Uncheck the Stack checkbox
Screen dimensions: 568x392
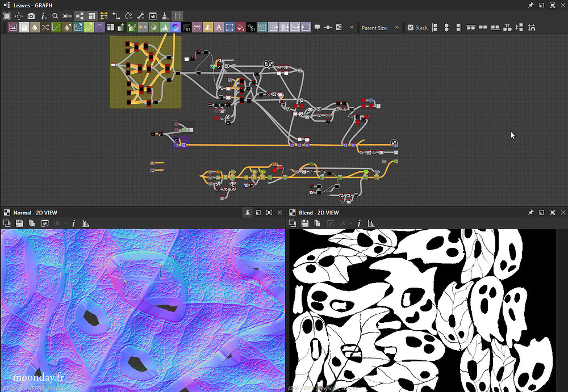click(x=411, y=27)
